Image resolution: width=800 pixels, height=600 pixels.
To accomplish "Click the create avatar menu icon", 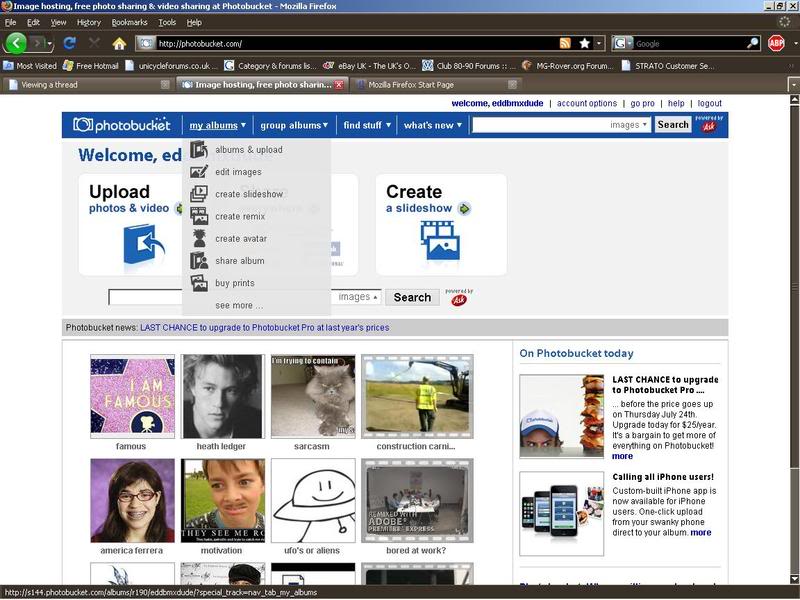I will coord(198,238).
